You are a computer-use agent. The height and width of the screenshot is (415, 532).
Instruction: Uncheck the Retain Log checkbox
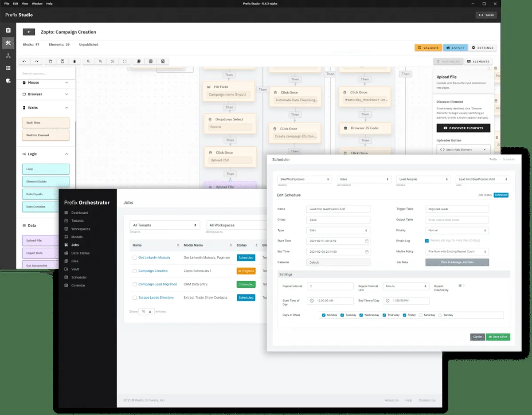(427, 241)
